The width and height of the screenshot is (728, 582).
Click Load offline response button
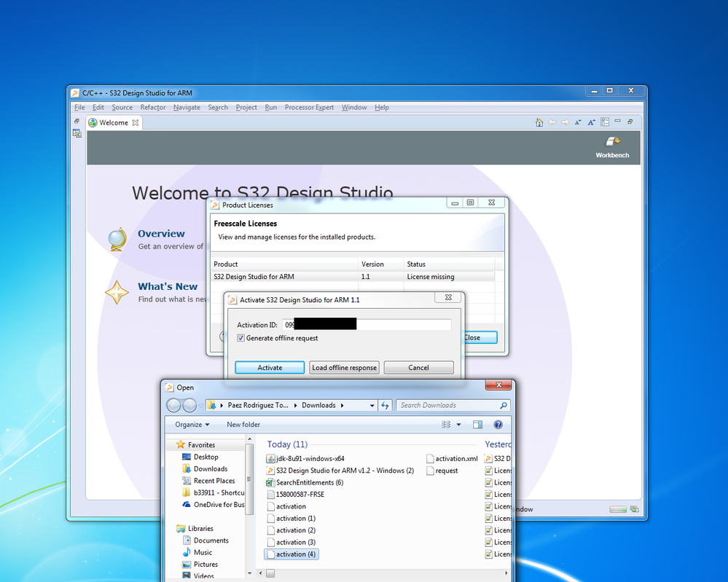point(344,368)
